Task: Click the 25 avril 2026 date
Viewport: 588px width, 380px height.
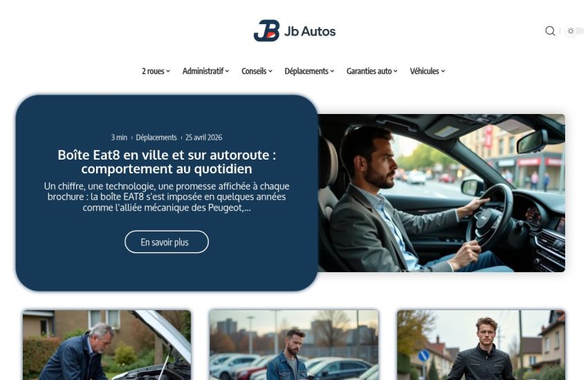Action: (x=203, y=137)
